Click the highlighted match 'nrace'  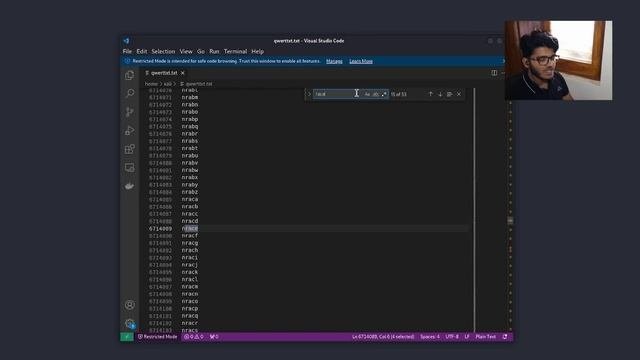(190, 229)
